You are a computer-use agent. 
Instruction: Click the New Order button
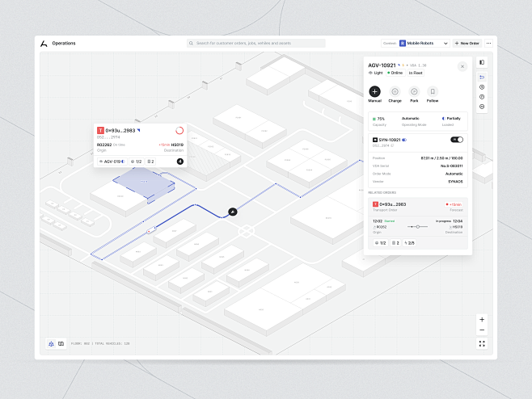pos(467,43)
